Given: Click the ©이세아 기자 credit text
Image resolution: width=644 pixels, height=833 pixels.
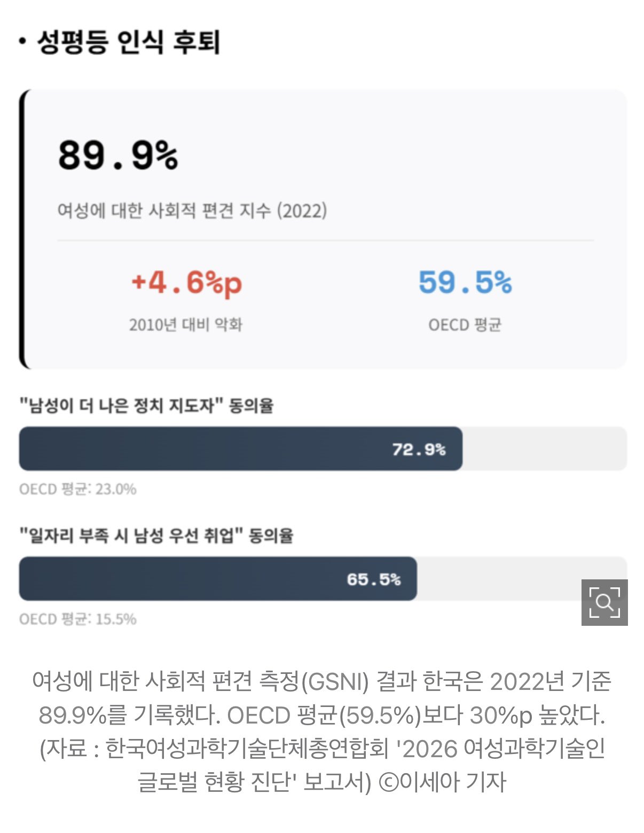Looking at the screenshot, I should pyautogui.click(x=442, y=782).
